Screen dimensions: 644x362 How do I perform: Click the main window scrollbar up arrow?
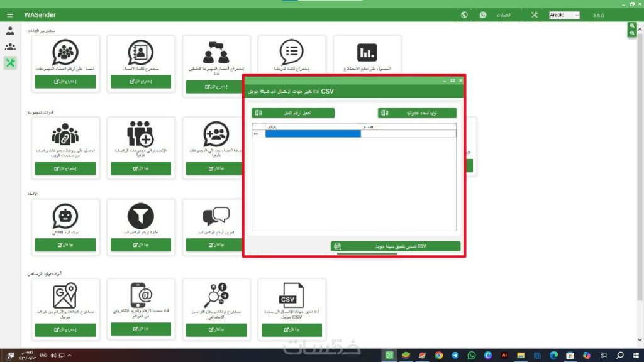click(640, 29)
